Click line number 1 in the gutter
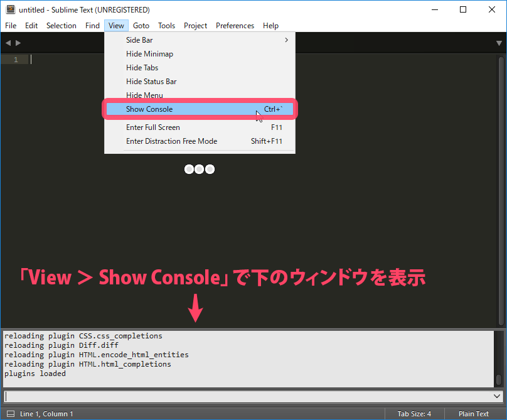507x420 pixels. tap(16, 60)
